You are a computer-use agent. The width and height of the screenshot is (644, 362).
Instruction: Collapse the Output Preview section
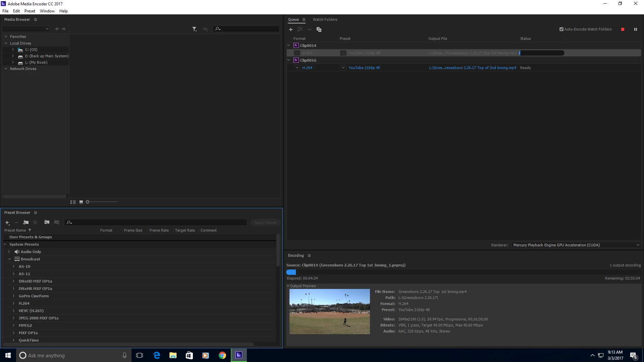coord(288,286)
